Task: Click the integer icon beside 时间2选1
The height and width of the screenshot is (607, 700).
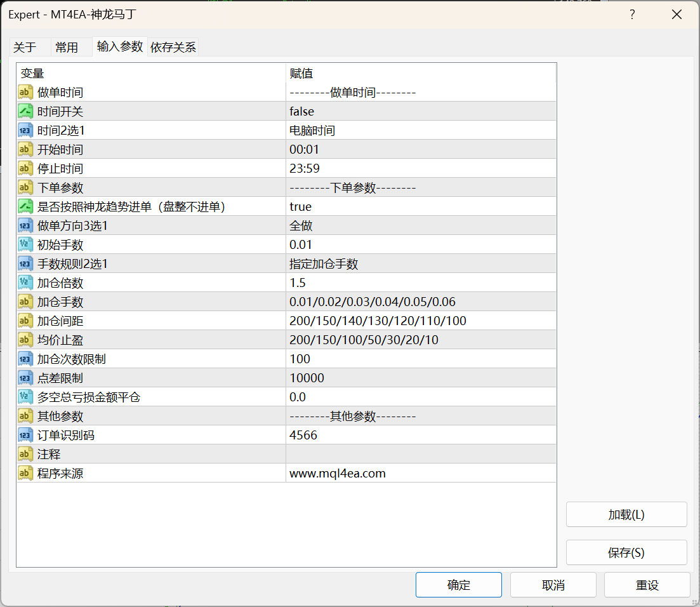Action: click(x=25, y=131)
